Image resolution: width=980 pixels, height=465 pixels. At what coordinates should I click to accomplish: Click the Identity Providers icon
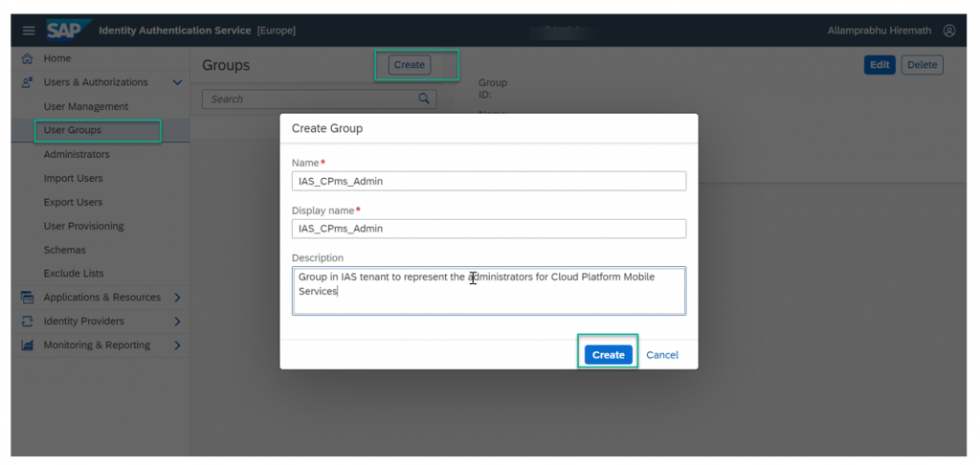coord(27,321)
